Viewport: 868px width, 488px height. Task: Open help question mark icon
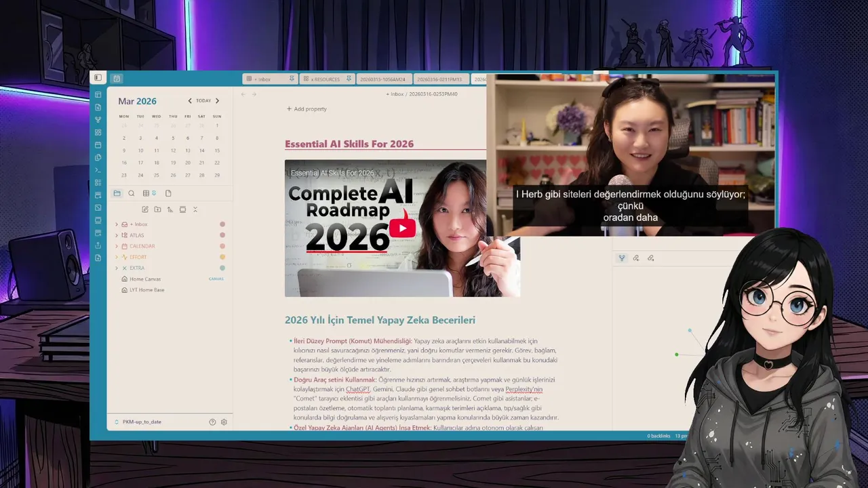click(x=212, y=422)
